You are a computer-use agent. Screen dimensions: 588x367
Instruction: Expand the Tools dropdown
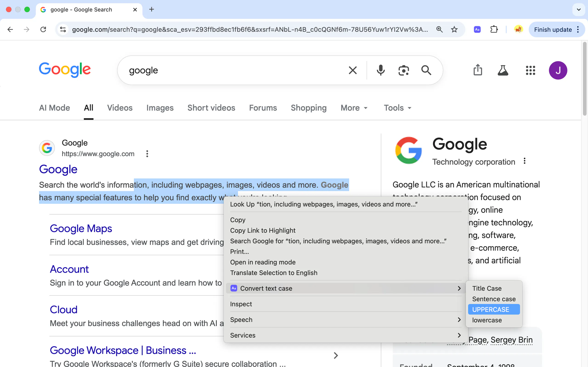(x=398, y=108)
